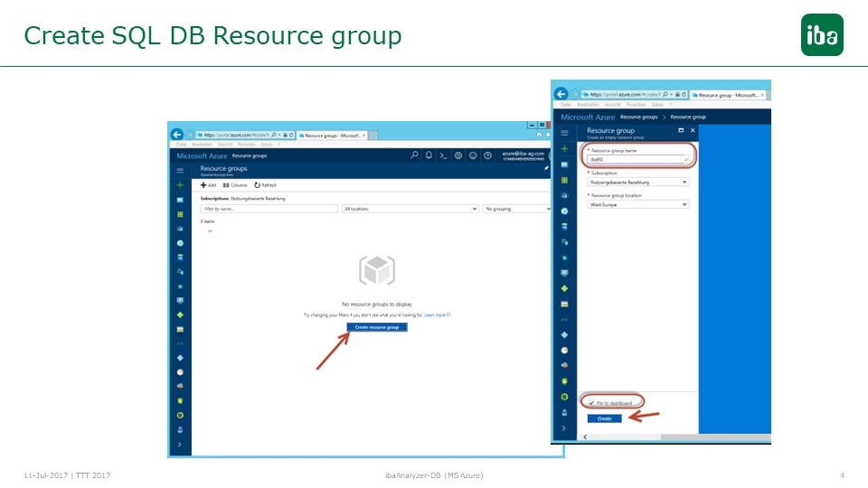
Task: Toggle hamburger menu in right window
Action: pos(564,133)
